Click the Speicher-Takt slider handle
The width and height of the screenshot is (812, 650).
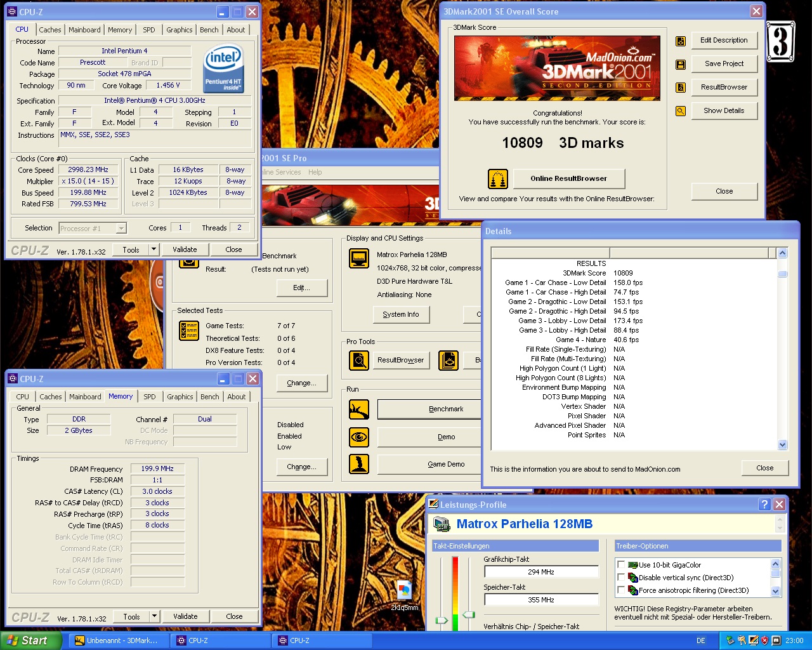[469, 614]
